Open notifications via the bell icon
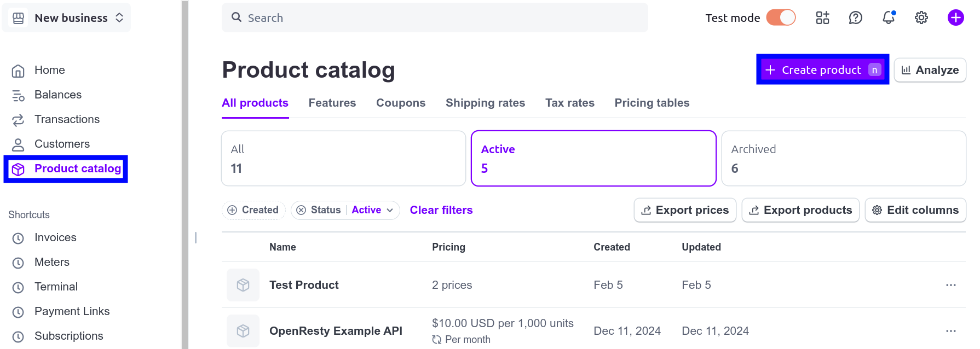The width and height of the screenshot is (980, 349). tap(888, 18)
